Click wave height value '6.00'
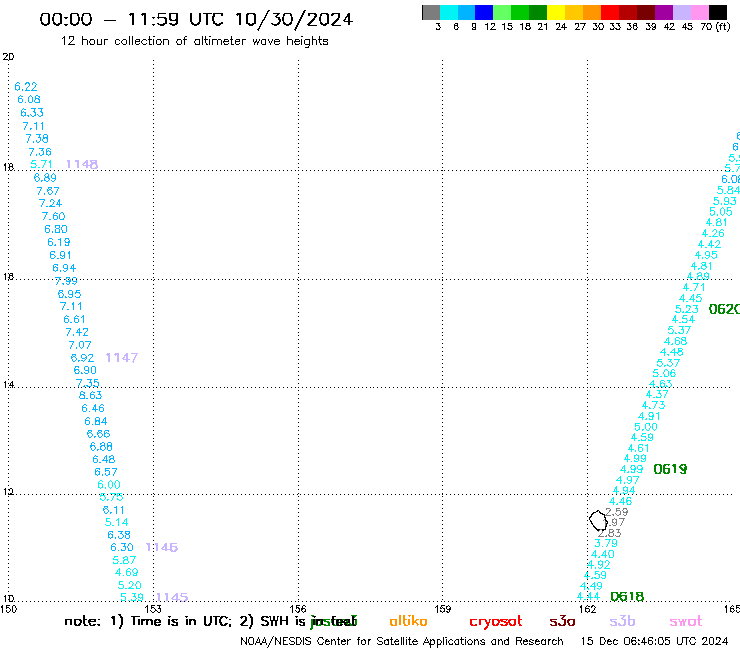Screen dimensions: 740x650 109,485
